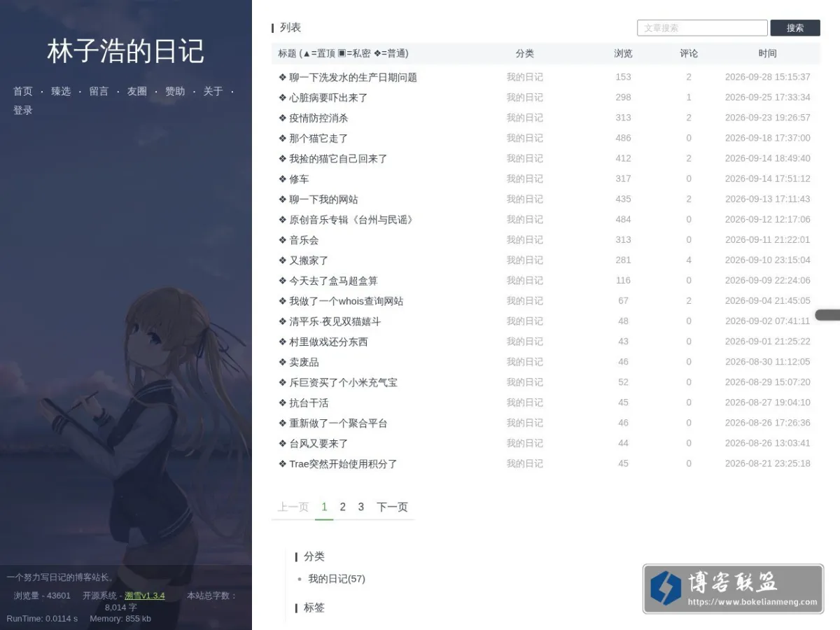Open post 抗台干活
The width and height of the screenshot is (840, 630).
click(x=309, y=402)
